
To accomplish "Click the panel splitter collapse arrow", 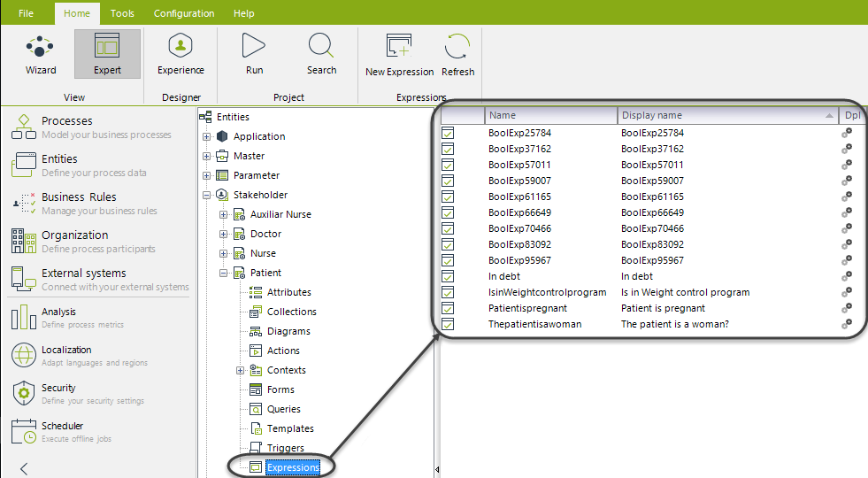I will tap(437, 470).
